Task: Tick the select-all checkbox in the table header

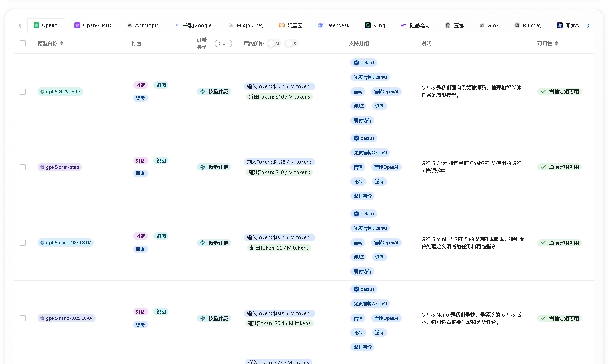Action: [23, 43]
